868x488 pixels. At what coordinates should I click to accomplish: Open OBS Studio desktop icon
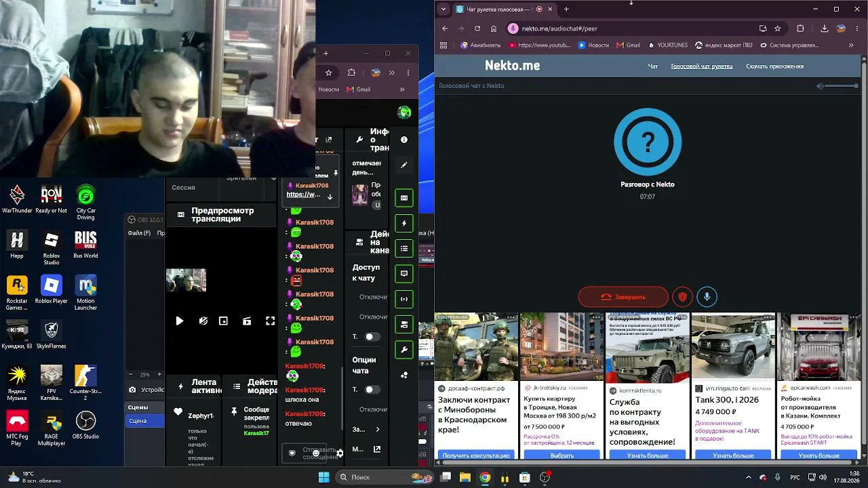pos(85,425)
